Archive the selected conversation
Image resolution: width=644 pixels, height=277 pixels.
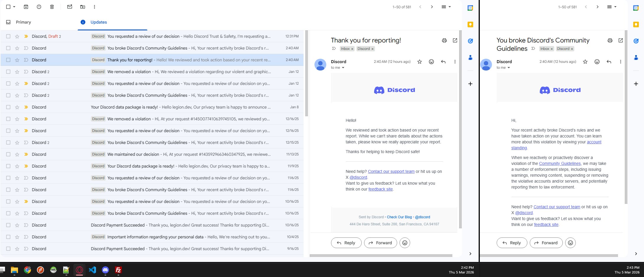[x=26, y=7]
